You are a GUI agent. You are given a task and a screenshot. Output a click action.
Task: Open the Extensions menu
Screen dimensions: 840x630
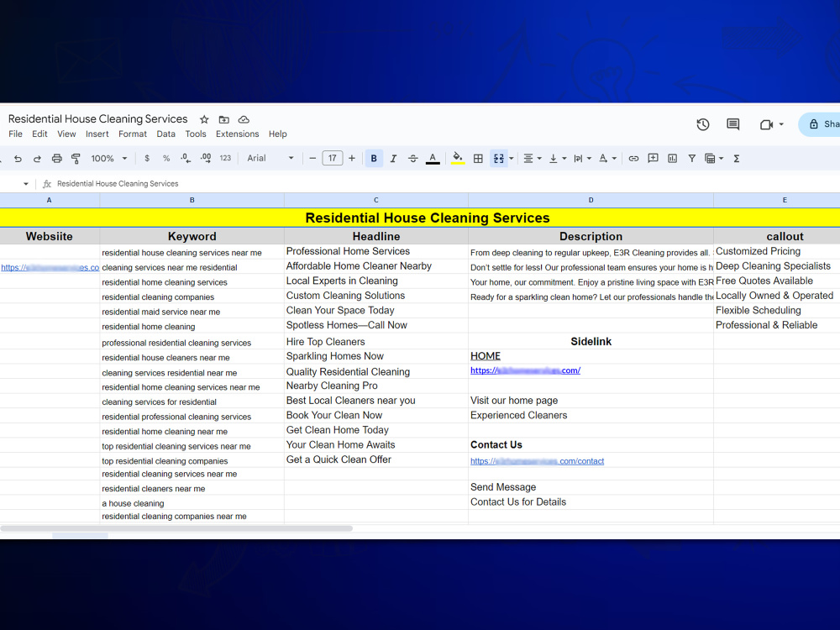click(238, 134)
